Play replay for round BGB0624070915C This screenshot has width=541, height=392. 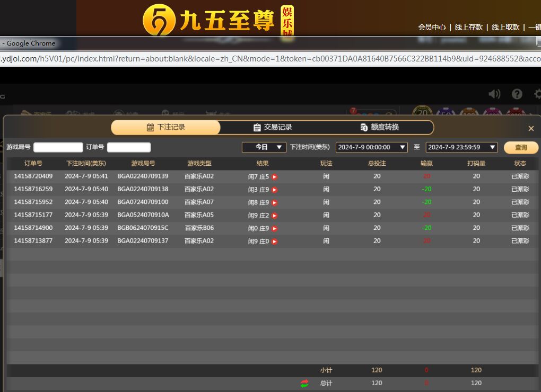click(x=275, y=228)
